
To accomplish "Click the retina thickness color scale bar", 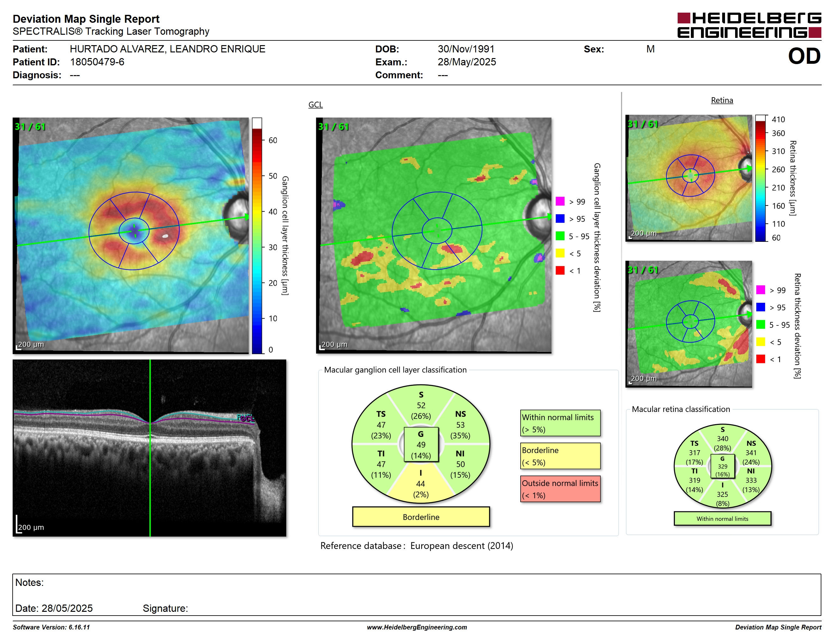I will click(x=760, y=178).
